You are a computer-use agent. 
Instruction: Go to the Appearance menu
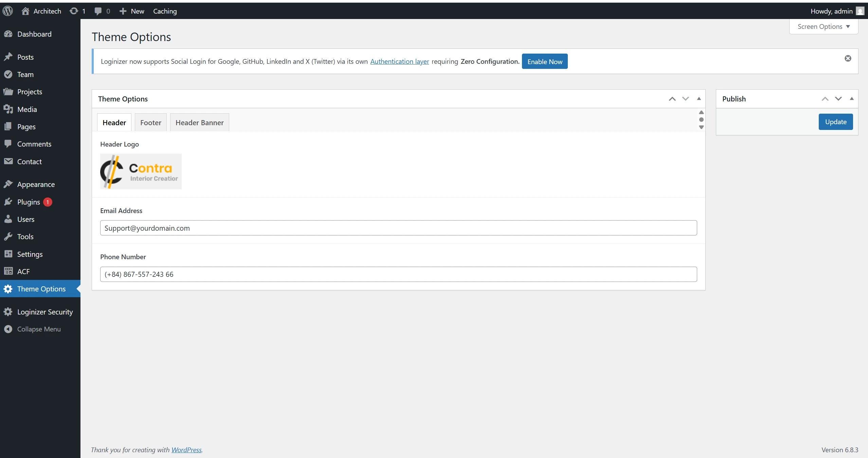(x=36, y=184)
